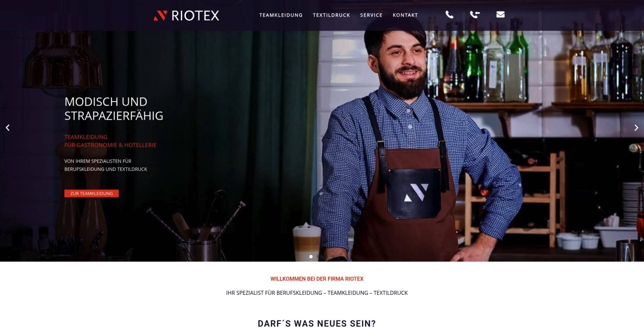Image resolution: width=644 pixels, height=335 pixels.
Task: Click the Darf's was Neues sein heading
Action: coord(317,324)
